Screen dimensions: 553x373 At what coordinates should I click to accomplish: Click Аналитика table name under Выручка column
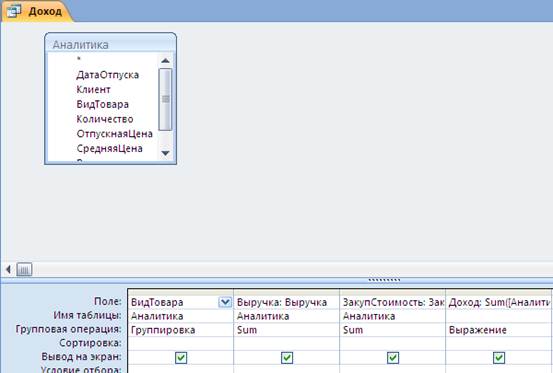tap(286, 316)
